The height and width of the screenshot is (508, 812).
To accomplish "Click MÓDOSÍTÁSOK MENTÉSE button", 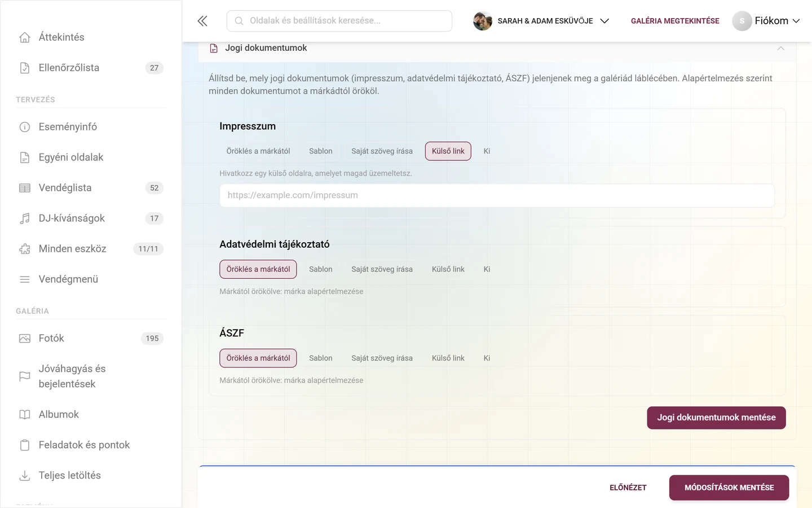I will [729, 488].
